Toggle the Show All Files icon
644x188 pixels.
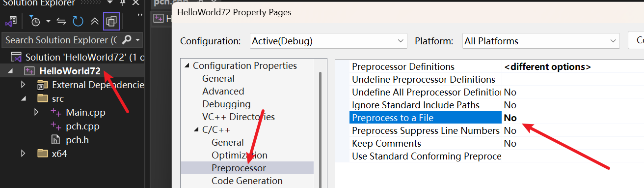[x=111, y=21]
